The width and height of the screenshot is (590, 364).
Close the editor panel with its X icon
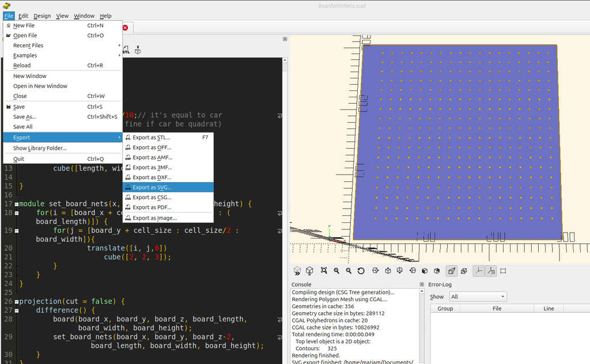(285, 39)
